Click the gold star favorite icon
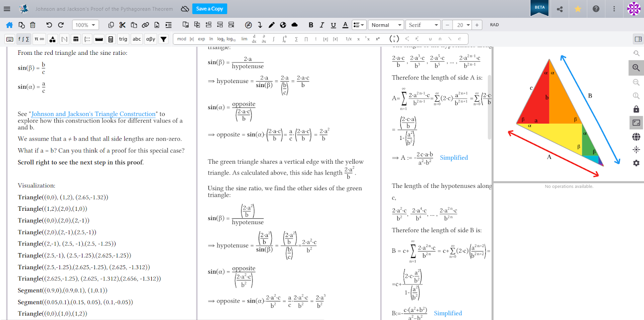Viewport: 644px width, 320px height. pos(578,9)
